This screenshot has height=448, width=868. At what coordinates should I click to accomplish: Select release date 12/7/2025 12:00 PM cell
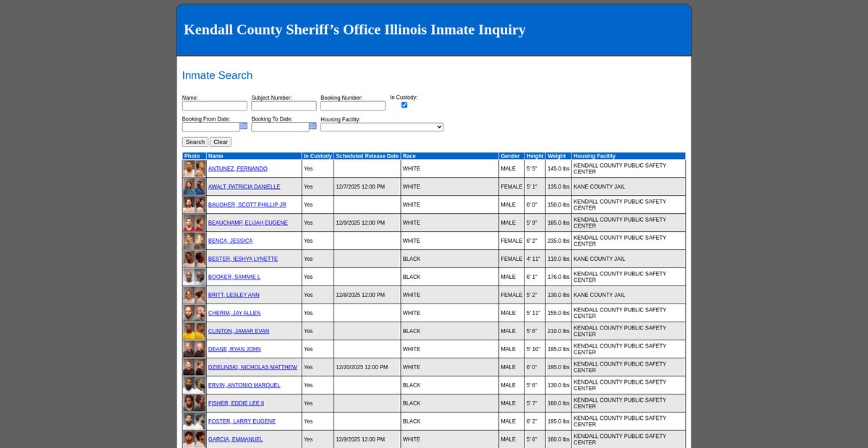coord(367,186)
